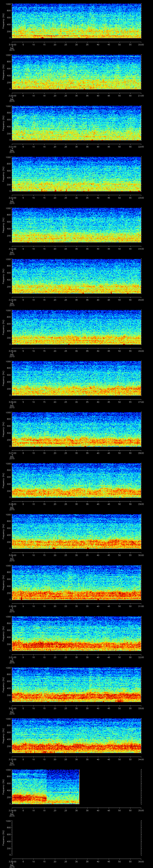Click the 3:19:00 start time label

point(12,44)
